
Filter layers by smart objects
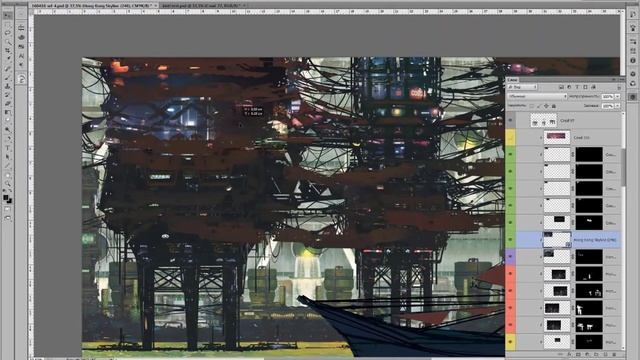pyautogui.click(x=593, y=87)
